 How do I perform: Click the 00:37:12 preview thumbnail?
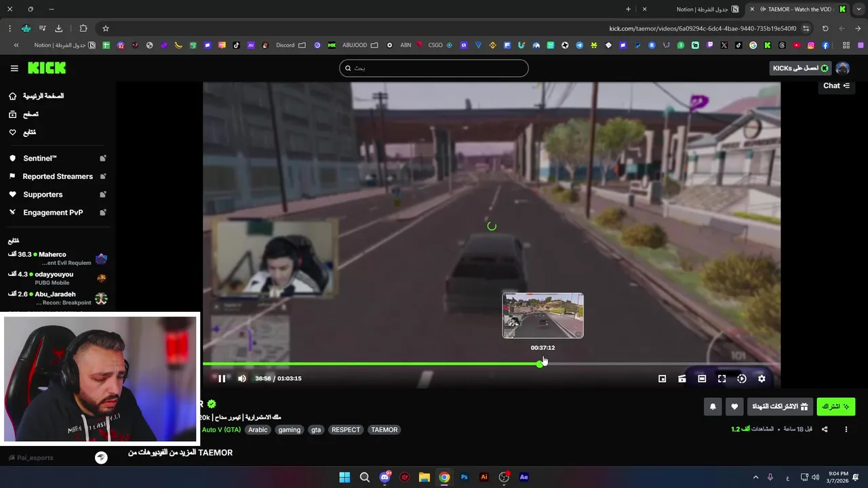(542, 315)
